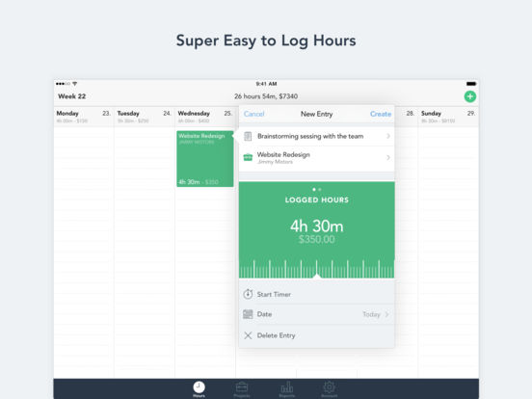The image size is (532, 399).
Task: Tap the $350.00 amount
Action: point(316,240)
